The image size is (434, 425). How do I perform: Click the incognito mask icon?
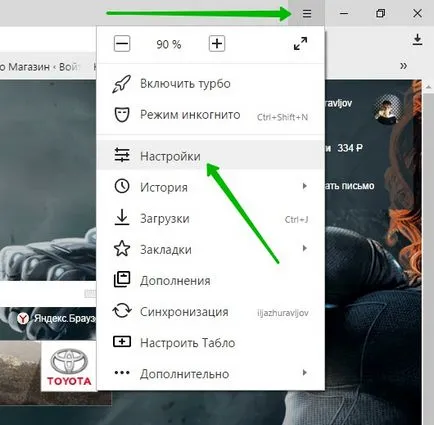pyautogui.click(x=122, y=115)
